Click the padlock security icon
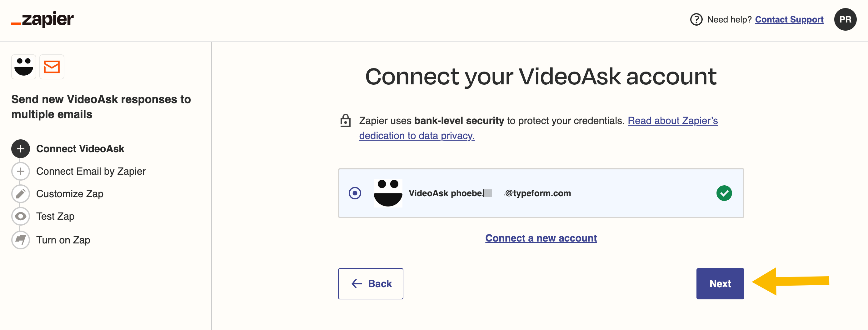The height and width of the screenshot is (330, 868). point(345,121)
